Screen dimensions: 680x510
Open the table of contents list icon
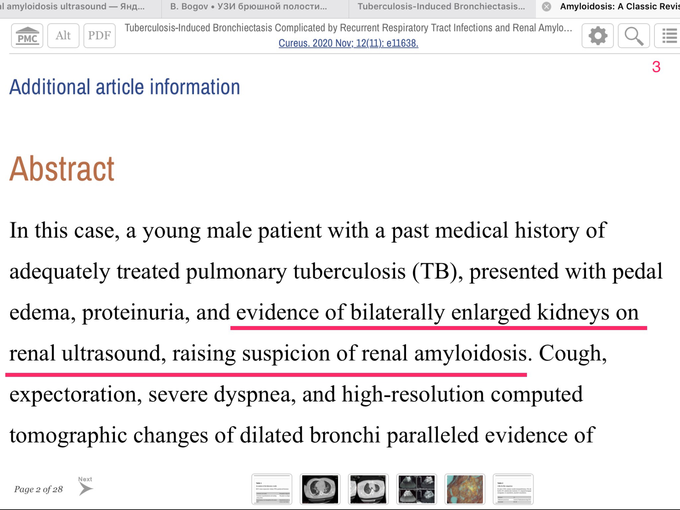tap(668, 36)
